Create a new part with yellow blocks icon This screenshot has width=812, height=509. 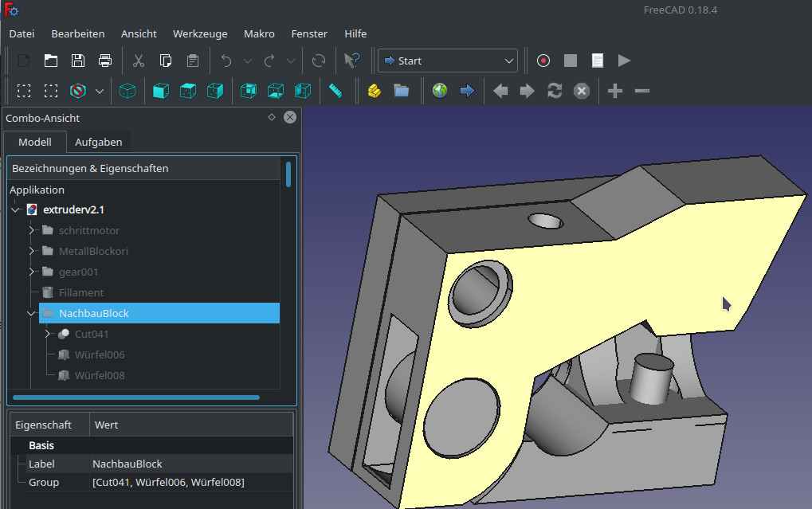point(374,91)
